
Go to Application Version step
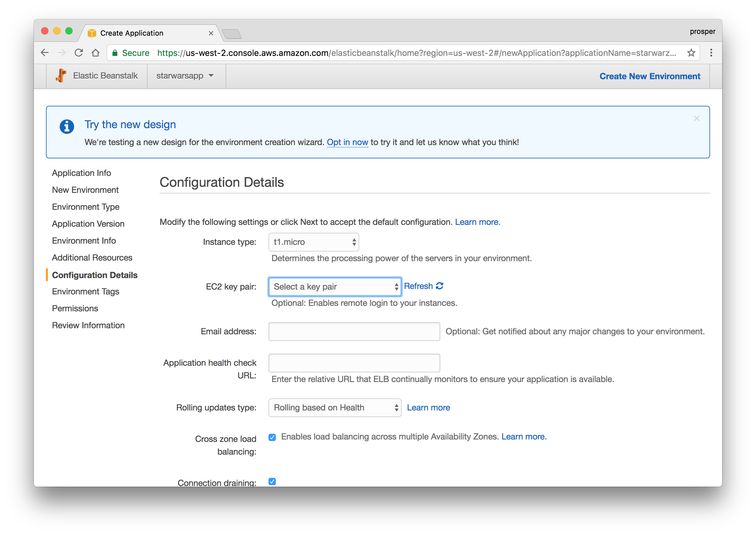[88, 224]
